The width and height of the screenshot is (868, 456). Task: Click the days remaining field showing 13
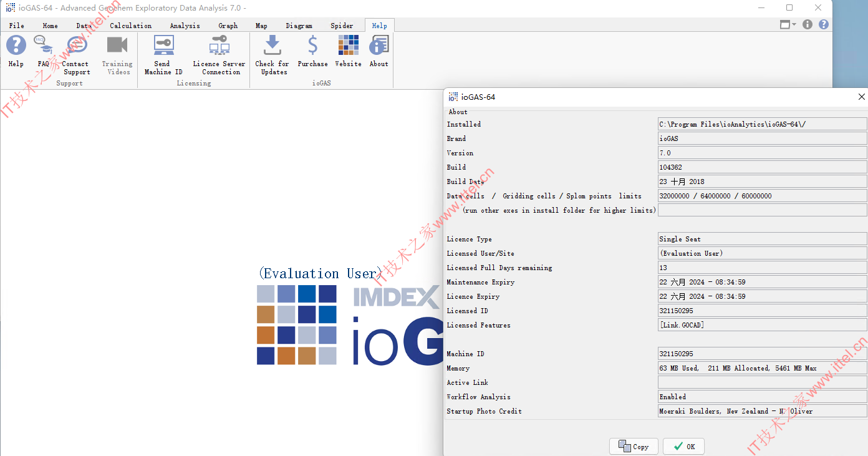[x=762, y=268]
